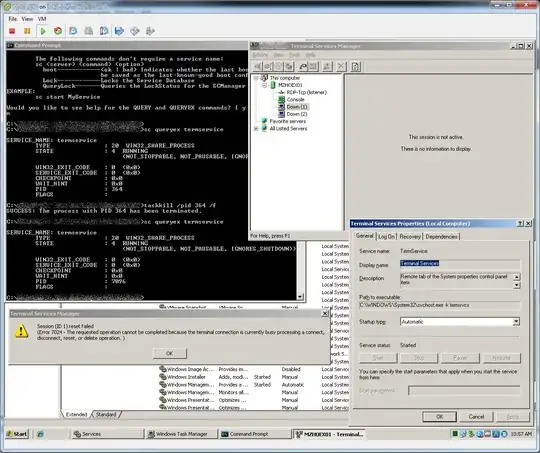This screenshot has width=540, height=453.
Task: Click the yellow Suspend VM toolbar icon
Action: 27,31
